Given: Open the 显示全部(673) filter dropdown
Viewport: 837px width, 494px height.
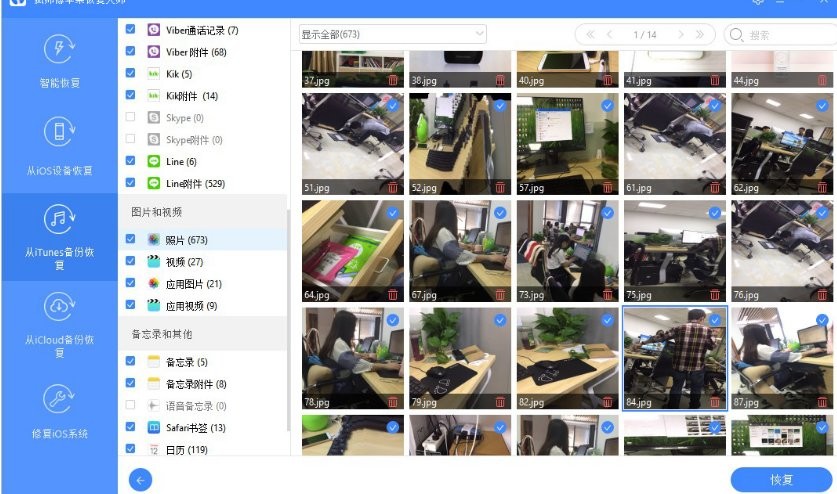Looking at the screenshot, I should coord(392,35).
